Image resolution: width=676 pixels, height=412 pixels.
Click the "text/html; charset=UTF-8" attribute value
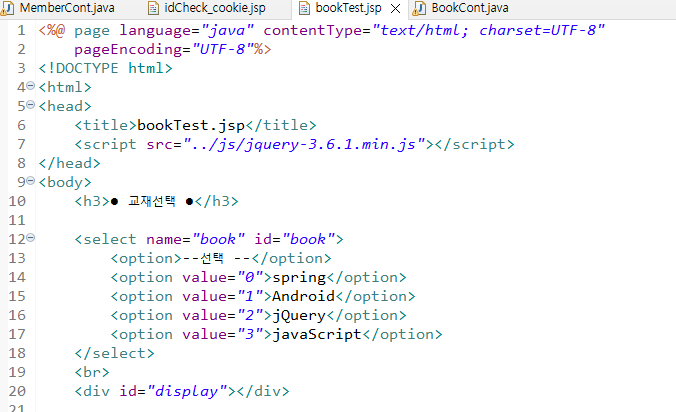click(x=488, y=31)
